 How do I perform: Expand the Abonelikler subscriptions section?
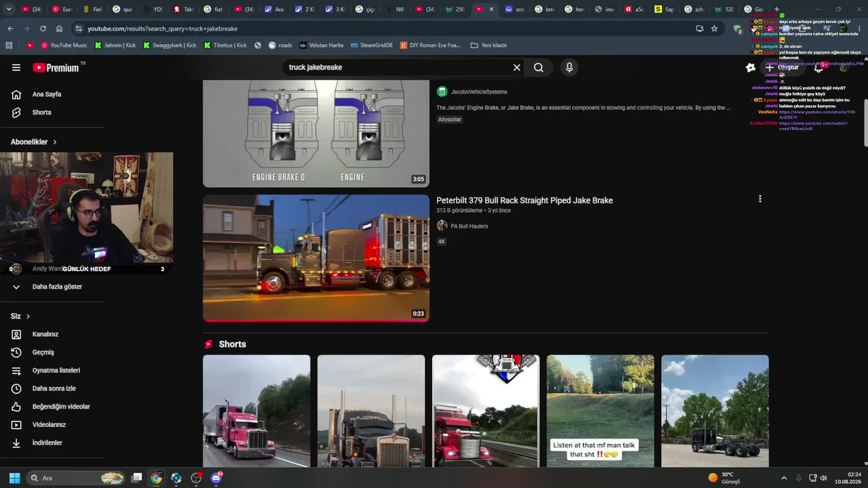(34, 142)
